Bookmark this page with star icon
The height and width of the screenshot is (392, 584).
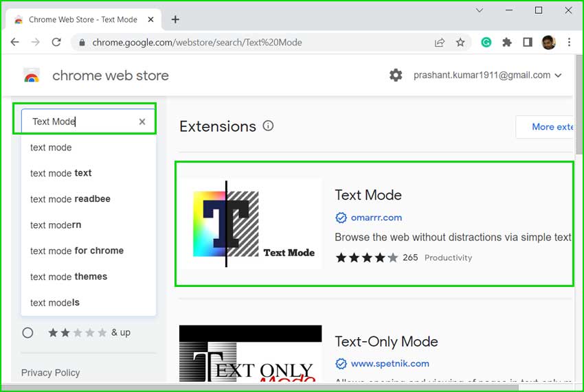pos(460,43)
